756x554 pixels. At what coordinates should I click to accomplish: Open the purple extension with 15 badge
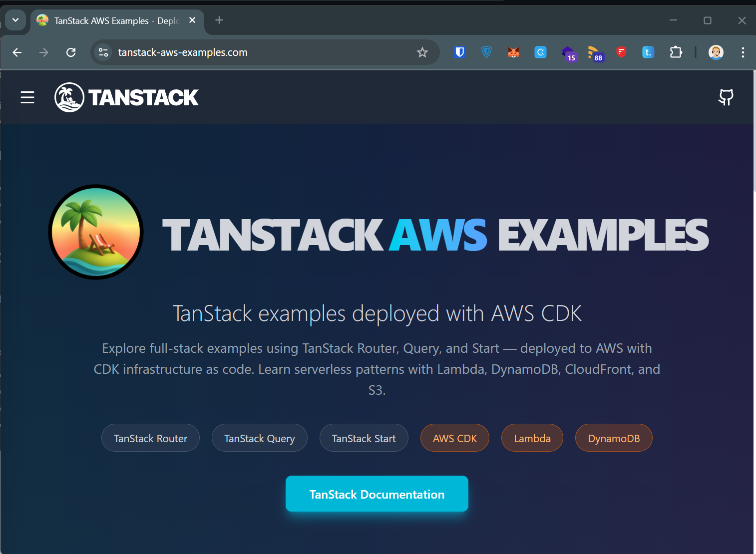(568, 52)
